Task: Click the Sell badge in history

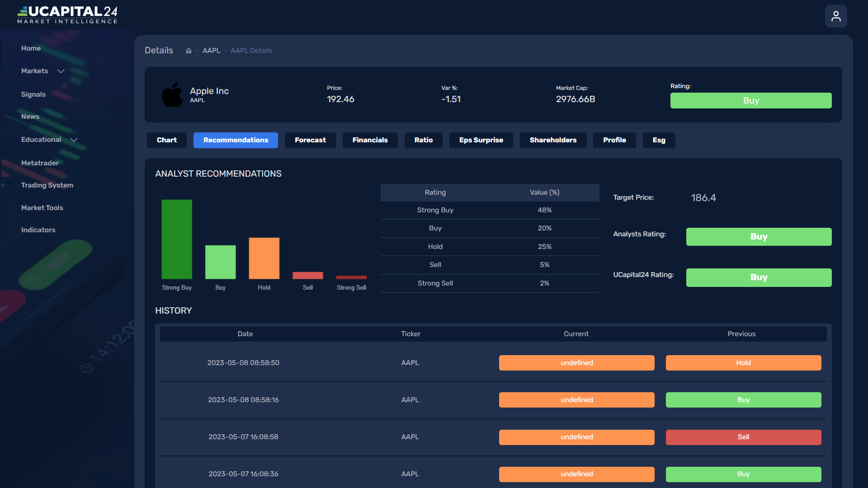Action: point(744,437)
